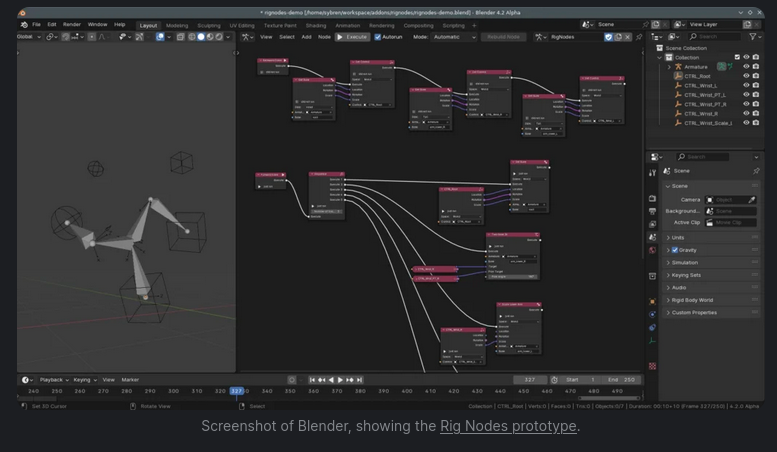Select solid viewport shading
Image resolution: width=777 pixels, height=452 pixels.
point(201,37)
